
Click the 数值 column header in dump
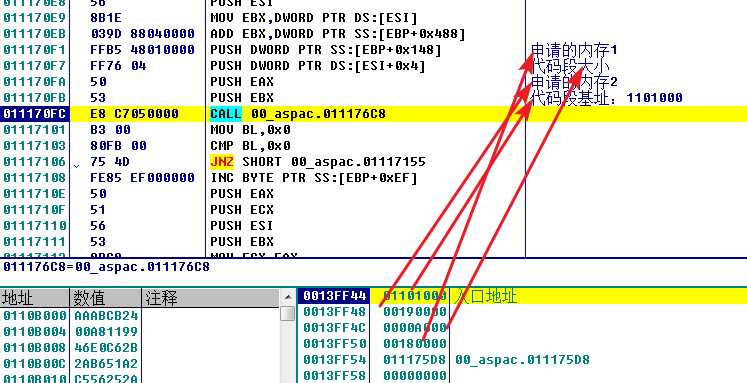click(x=106, y=298)
